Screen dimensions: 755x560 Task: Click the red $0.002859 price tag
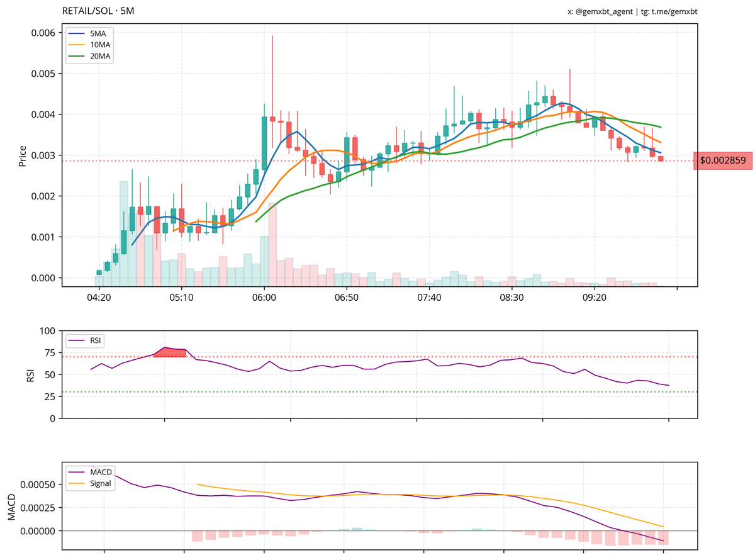click(x=722, y=161)
